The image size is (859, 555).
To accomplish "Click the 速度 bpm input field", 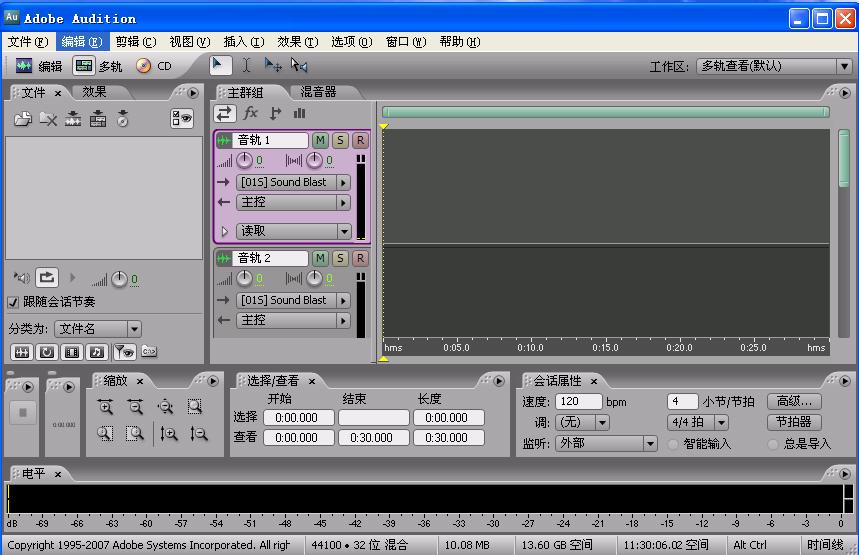I will (x=579, y=401).
